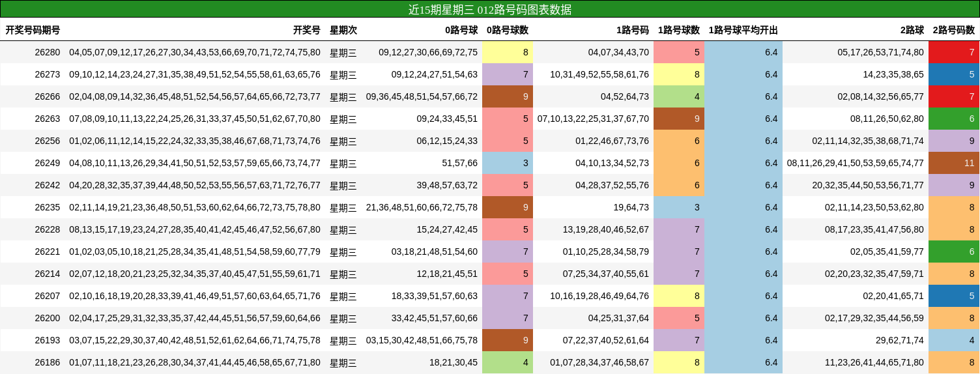980x374 pixels.
Task: Click the table title 近15期星期三 012路号码图表数据
Action: pos(490,10)
